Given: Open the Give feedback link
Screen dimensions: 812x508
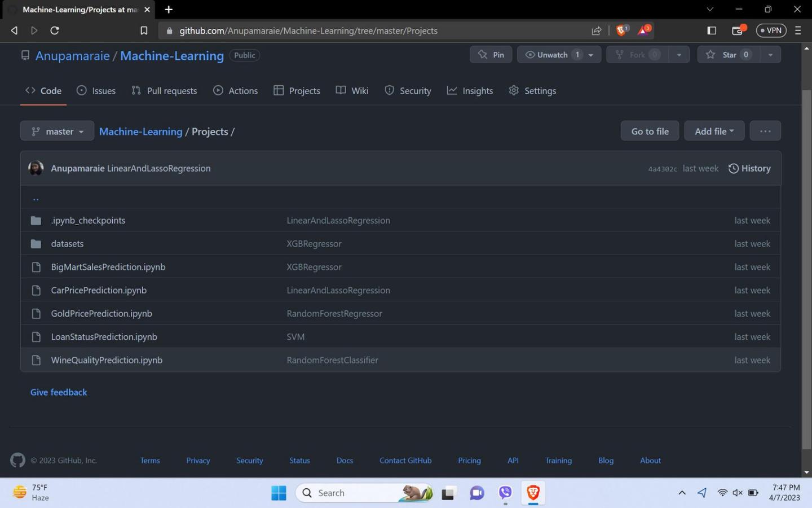Looking at the screenshot, I should pyautogui.click(x=59, y=392).
